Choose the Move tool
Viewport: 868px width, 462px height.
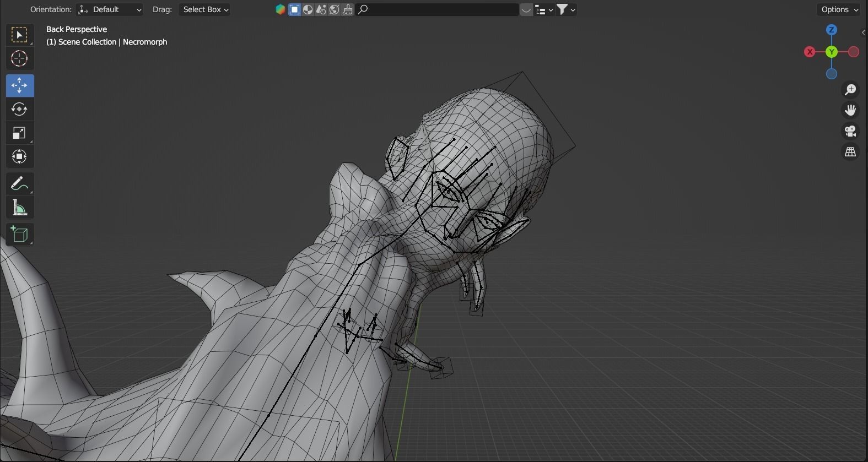coord(19,85)
